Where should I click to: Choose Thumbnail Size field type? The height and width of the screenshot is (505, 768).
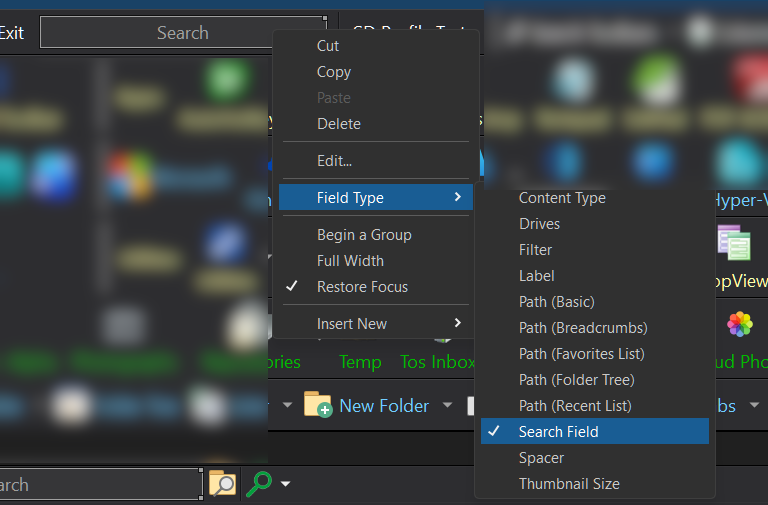(569, 484)
